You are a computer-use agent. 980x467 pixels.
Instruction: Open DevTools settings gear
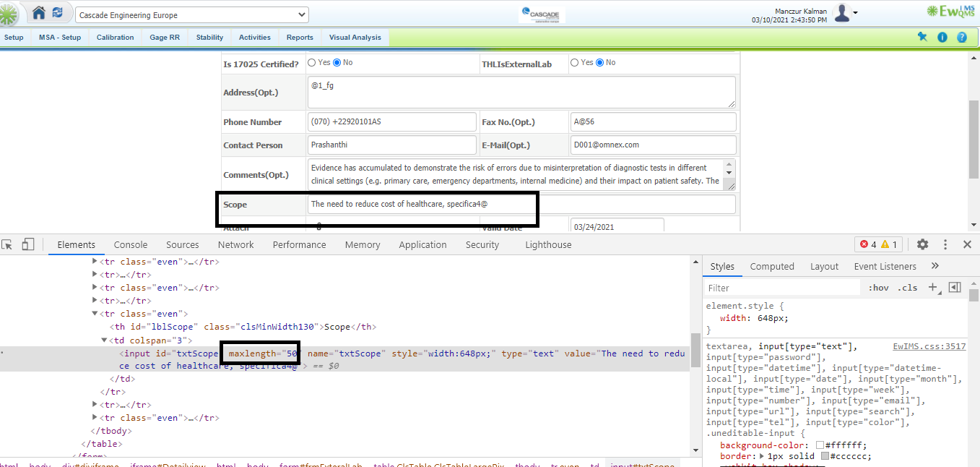click(x=922, y=245)
